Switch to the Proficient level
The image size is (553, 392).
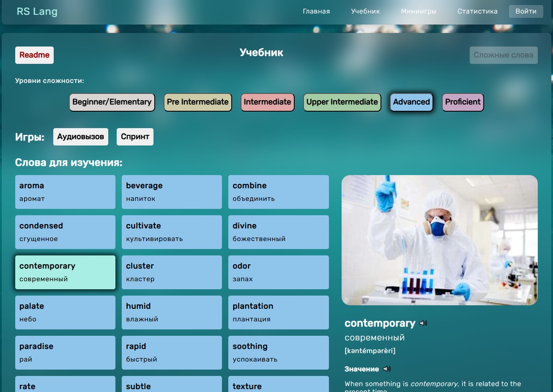pyautogui.click(x=463, y=102)
